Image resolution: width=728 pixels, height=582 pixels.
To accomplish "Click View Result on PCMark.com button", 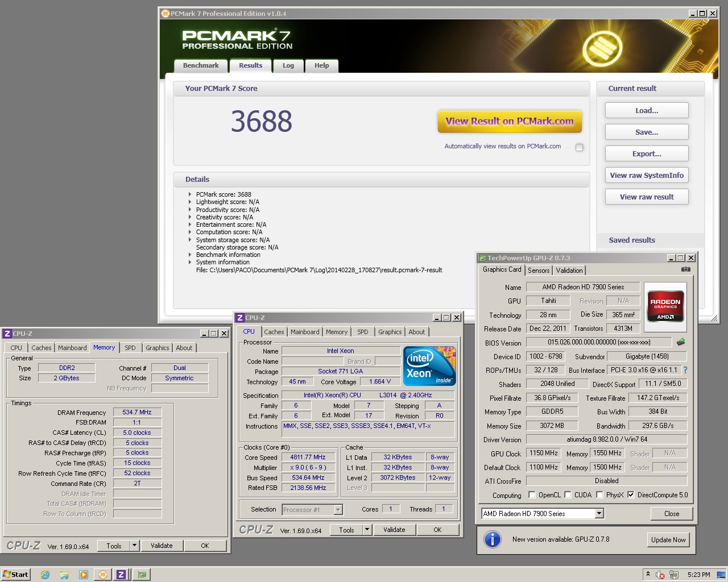I will (x=510, y=121).
